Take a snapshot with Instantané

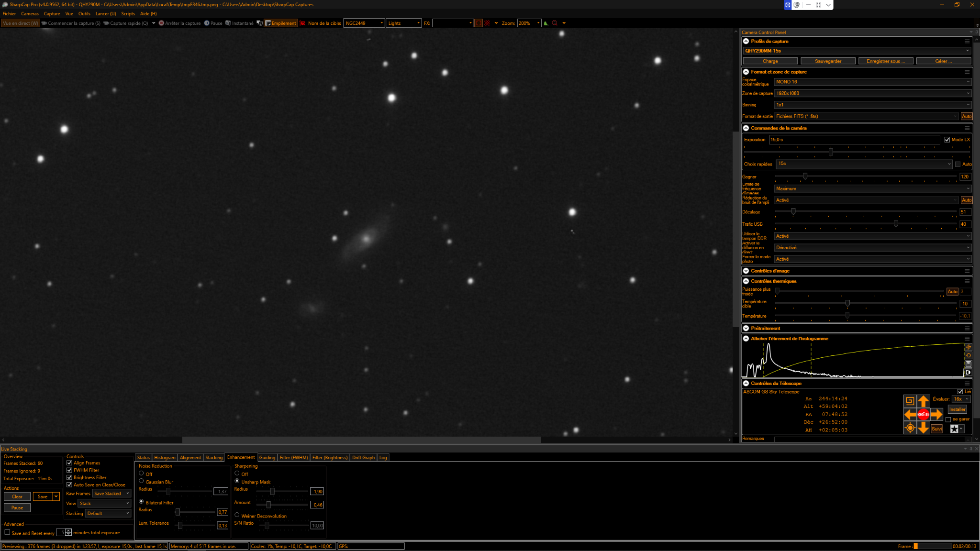[240, 23]
